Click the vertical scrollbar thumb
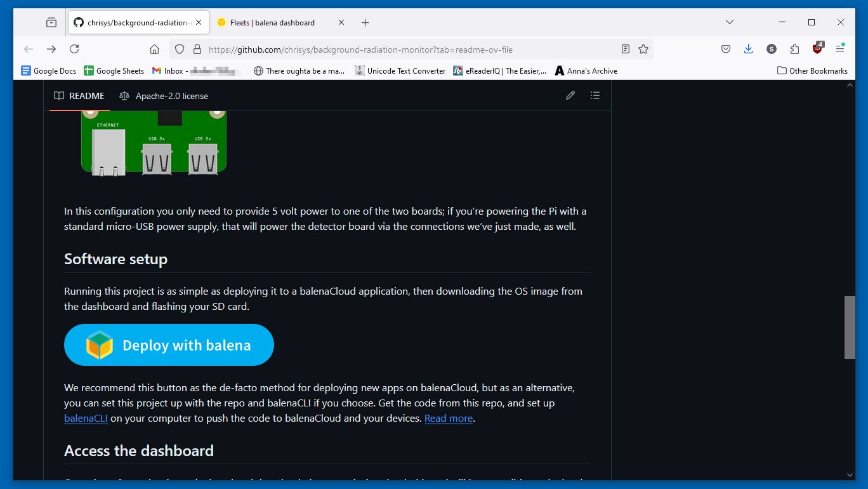Image resolution: width=868 pixels, height=489 pixels. [850, 327]
